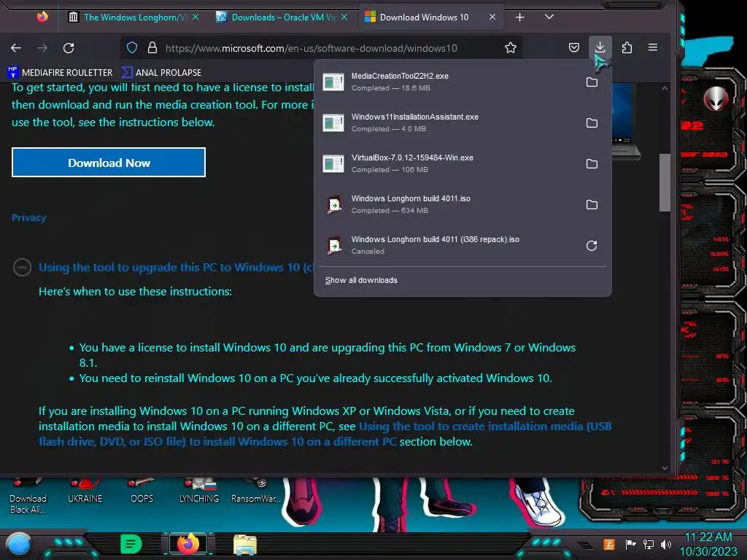
Task: Open the Pocket save icon
Action: pyautogui.click(x=574, y=47)
